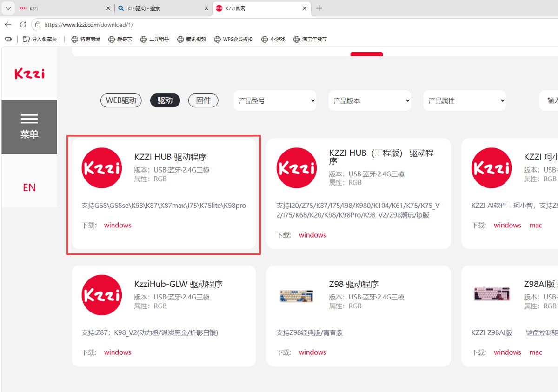
Task: Click KZZI HUB 驱动程序 title
Action: point(171,157)
